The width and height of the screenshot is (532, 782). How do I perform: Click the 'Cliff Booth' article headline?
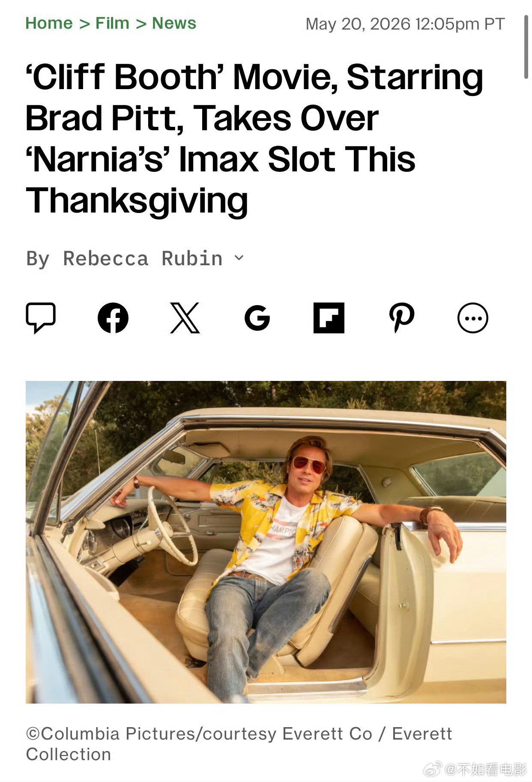click(254, 139)
